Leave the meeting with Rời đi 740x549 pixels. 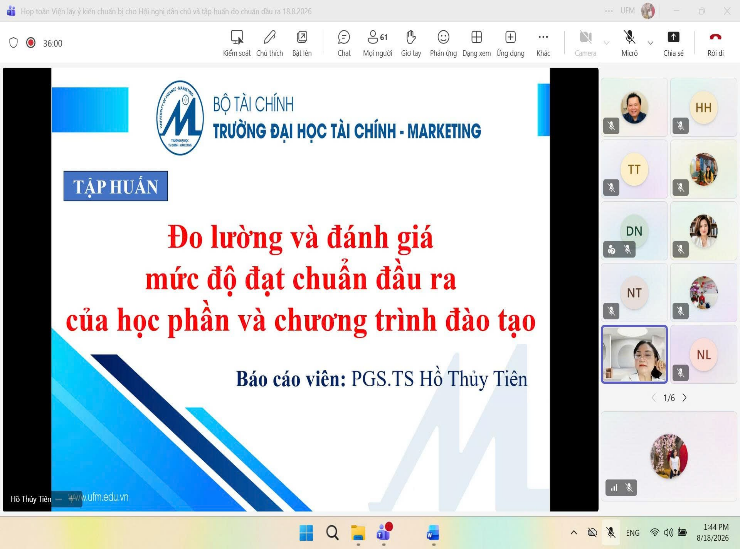pyautogui.click(x=715, y=43)
